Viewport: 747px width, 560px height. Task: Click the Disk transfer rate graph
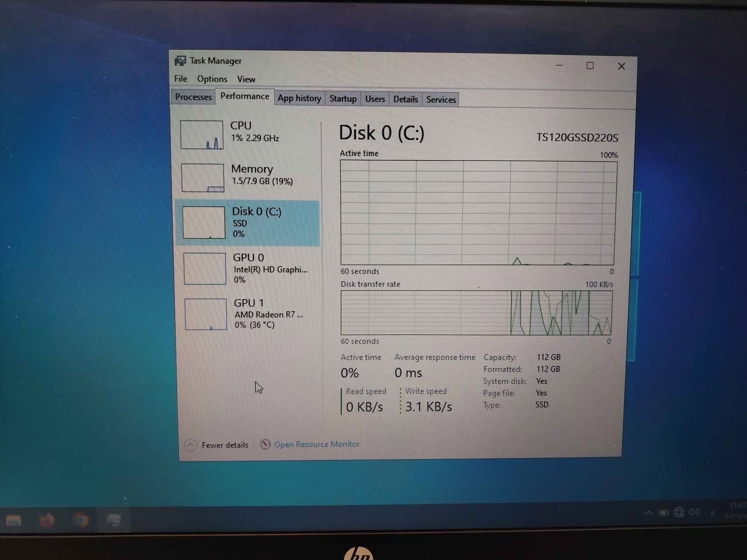pos(476,313)
